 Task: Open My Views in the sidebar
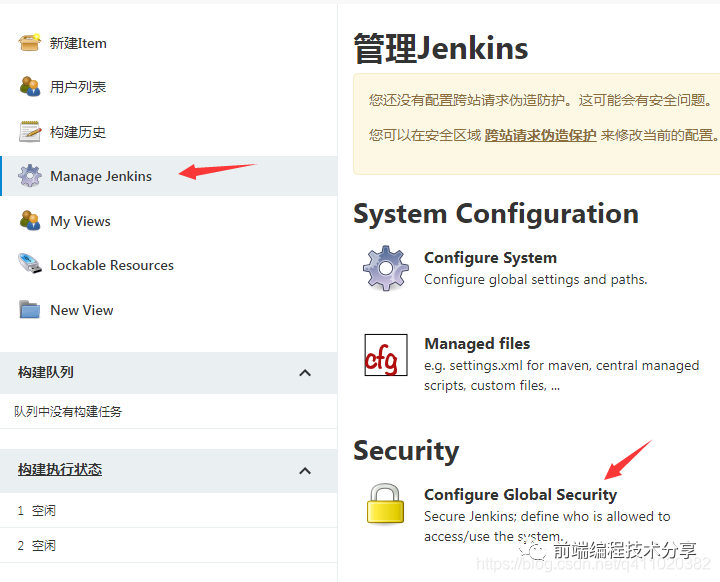pyautogui.click(x=80, y=221)
